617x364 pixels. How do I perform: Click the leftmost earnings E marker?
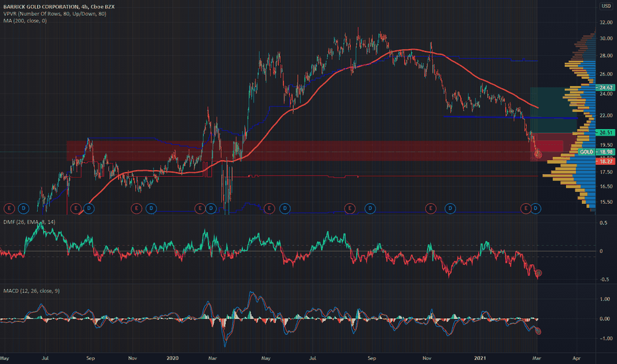coord(9,208)
